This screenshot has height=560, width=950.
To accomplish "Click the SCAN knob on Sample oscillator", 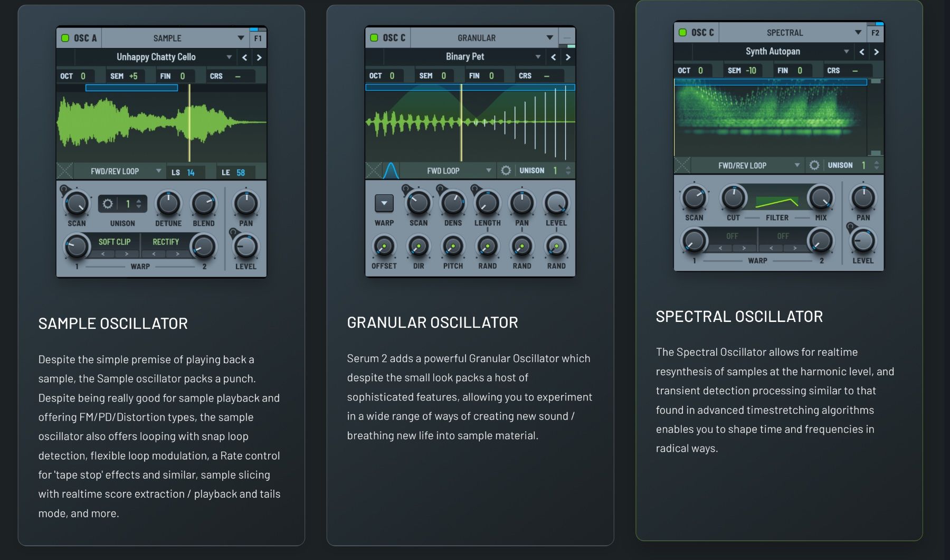I will 77,203.
